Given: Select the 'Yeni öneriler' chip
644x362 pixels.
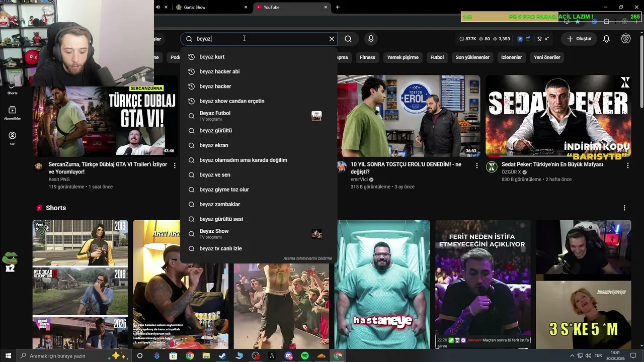Looking at the screenshot, I should point(547,57).
